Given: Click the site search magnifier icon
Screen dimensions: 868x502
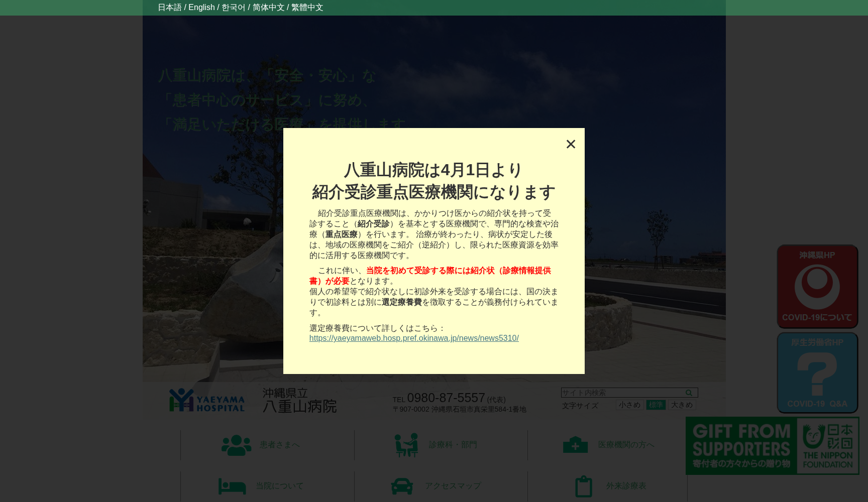Looking at the screenshot, I should click(x=689, y=393).
